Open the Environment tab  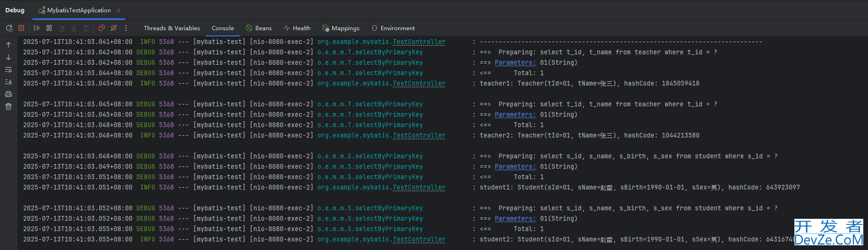click(x=393, y=28)
